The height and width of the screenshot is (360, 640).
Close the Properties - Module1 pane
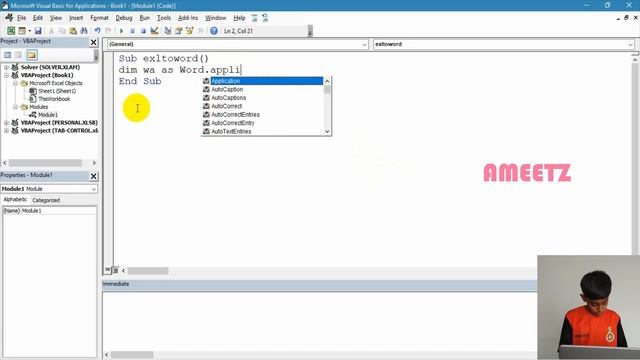[93, 176]
